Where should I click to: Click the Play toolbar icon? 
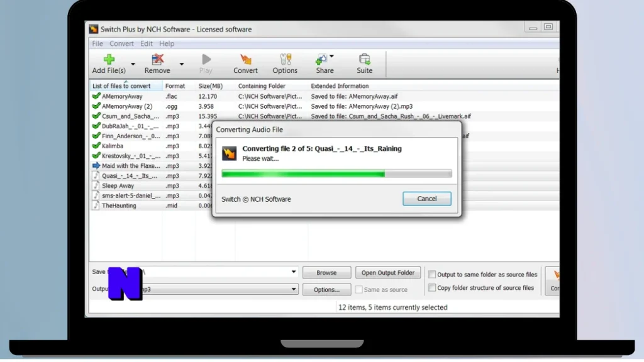tap(206, 60)
